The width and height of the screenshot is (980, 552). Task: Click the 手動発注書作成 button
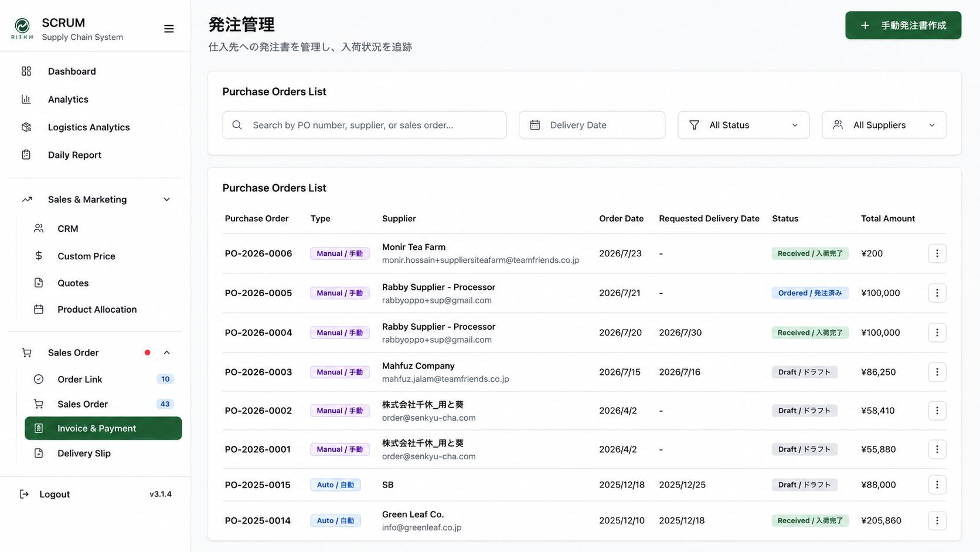coord(903,25)
